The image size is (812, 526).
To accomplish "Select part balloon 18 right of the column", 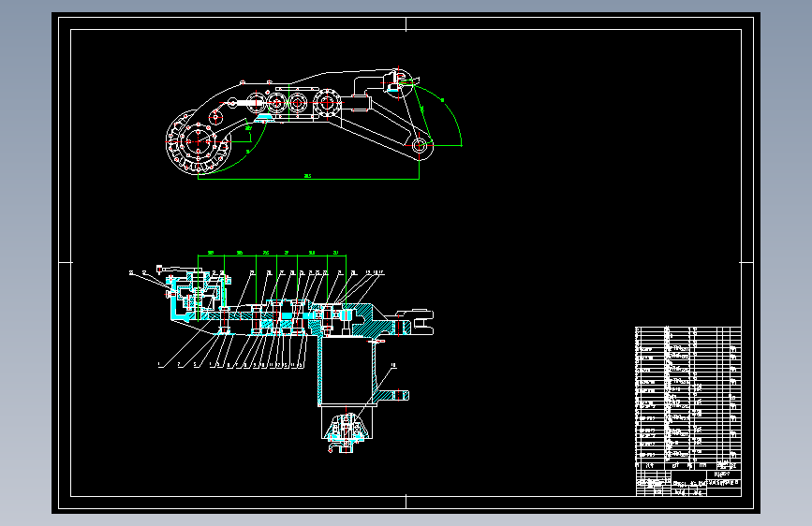I will click(393, 366).
